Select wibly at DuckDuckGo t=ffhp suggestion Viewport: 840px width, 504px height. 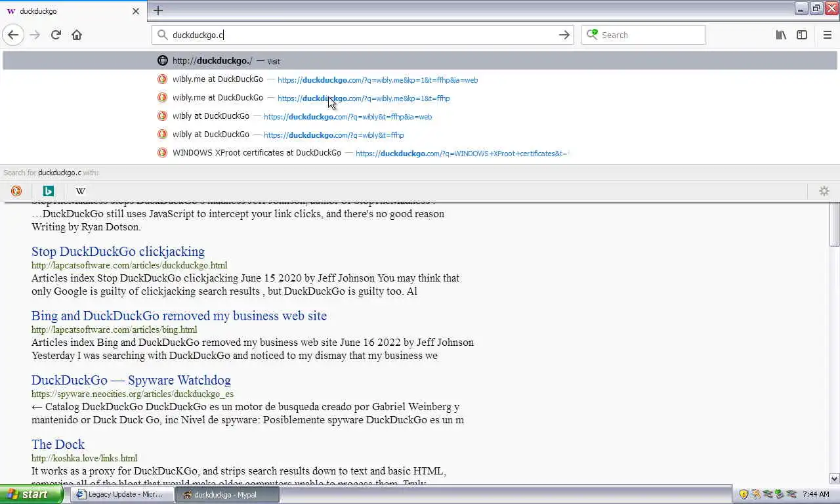pyautogui.click(x=420, y=135)
